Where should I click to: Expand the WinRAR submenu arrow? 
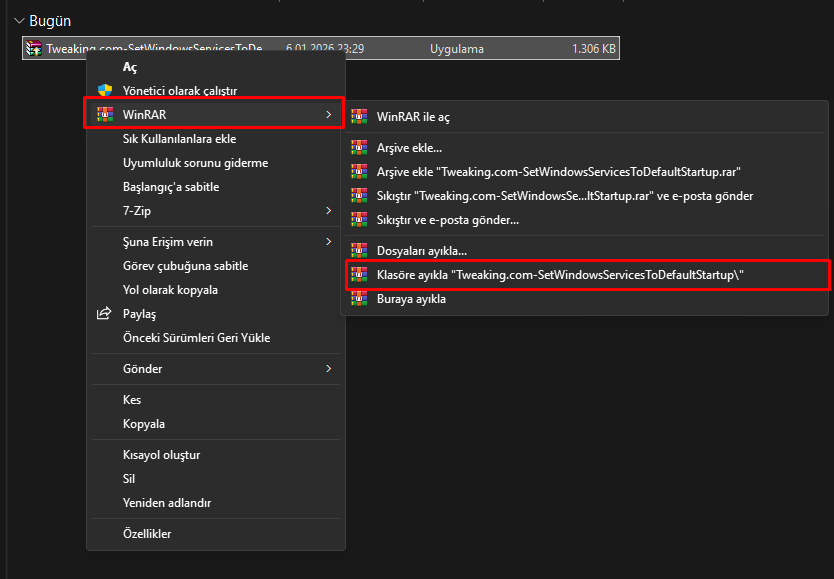point(329,114)
